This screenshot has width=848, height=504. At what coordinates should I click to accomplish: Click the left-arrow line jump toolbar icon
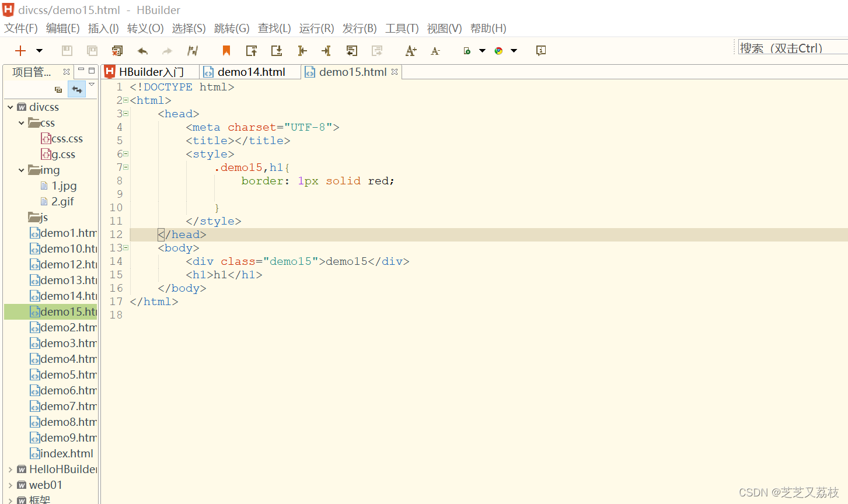point(326,51)
